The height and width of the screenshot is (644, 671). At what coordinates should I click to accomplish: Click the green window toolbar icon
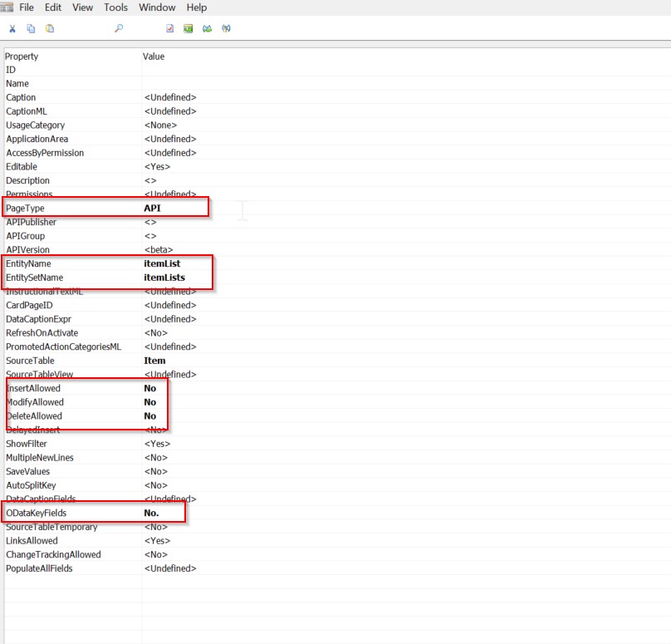click(x=189, y=28)
